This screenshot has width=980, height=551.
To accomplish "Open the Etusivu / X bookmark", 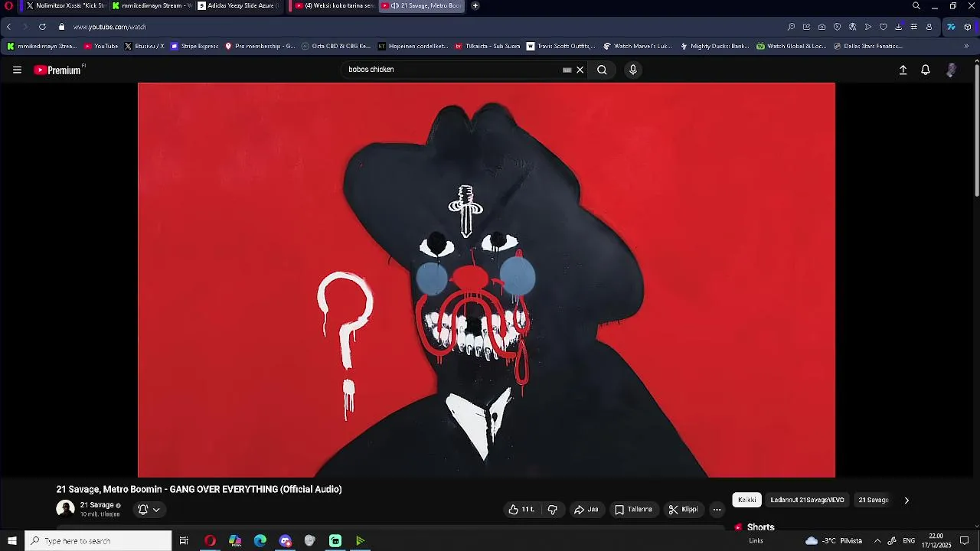I will click(x=144, y=46).
